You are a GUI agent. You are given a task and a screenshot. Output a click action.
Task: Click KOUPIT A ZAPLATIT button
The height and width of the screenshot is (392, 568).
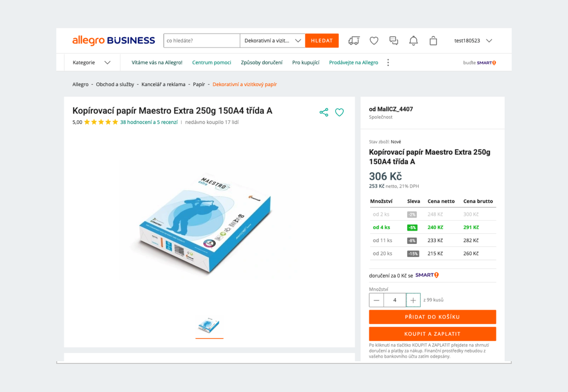pos(433,334)
